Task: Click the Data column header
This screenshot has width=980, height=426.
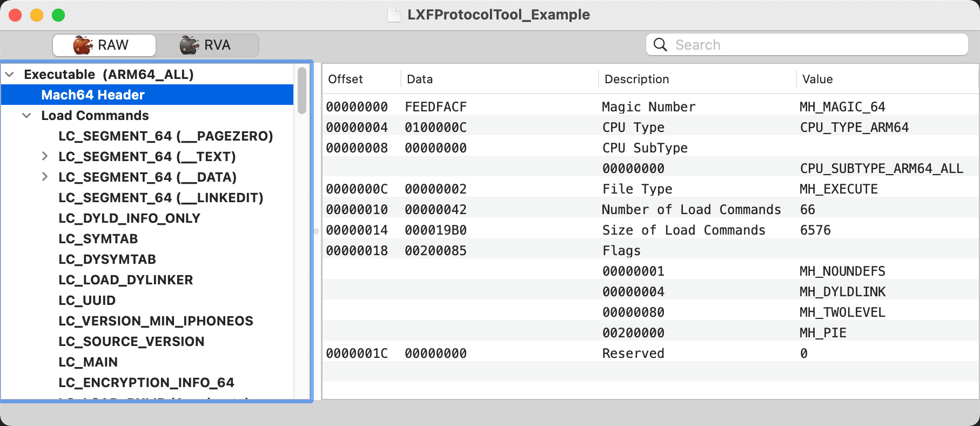Action: coord(499,79)
